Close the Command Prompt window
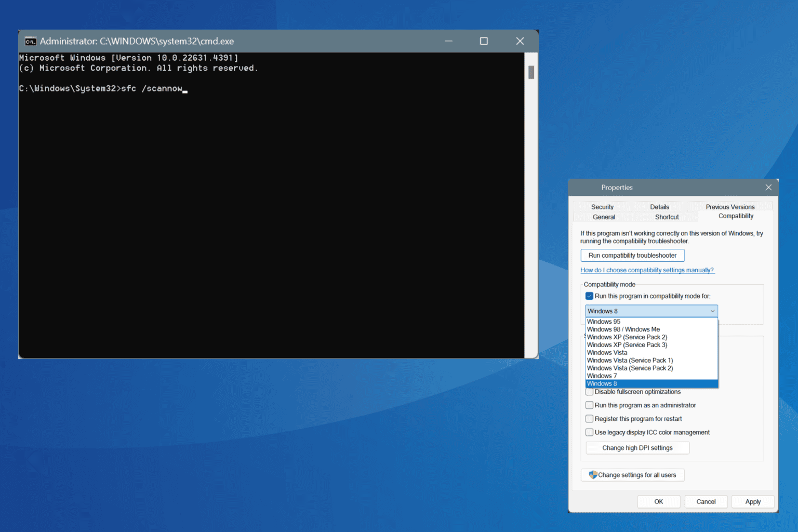This screenshot has width=798, height=532. click(520, 41)
